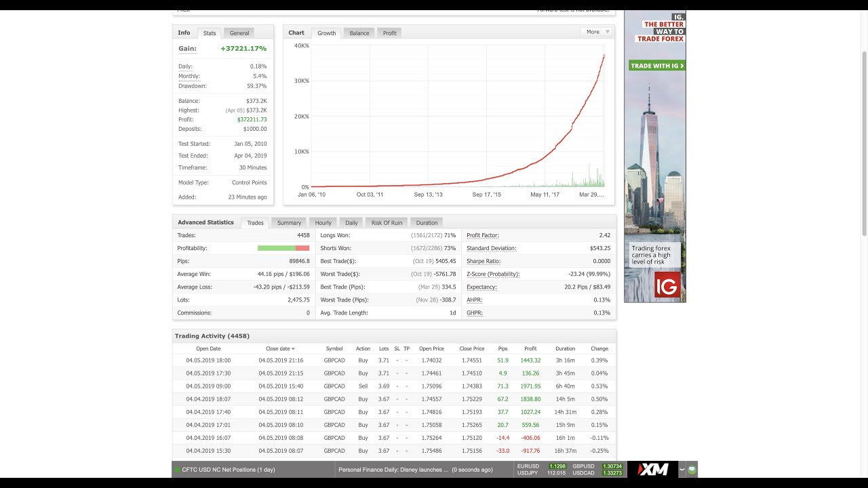This screenshot has height=488, width=868.
Task: Sort table by Duration column header
Action: click(565, 349)
